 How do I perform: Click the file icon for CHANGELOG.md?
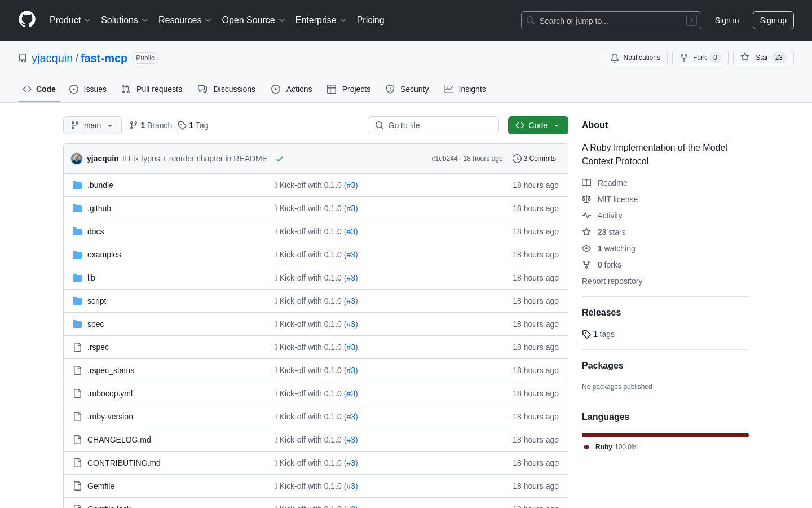[77, 440]
